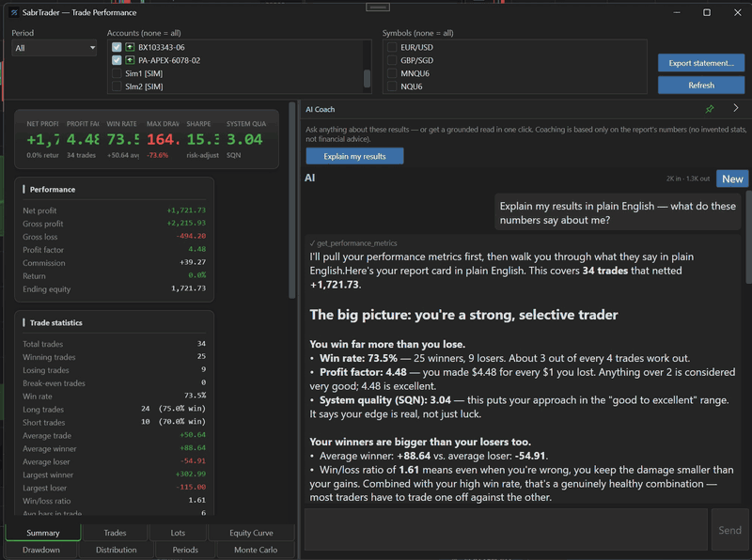Click the Long trades row text

(x=114, y=409)
